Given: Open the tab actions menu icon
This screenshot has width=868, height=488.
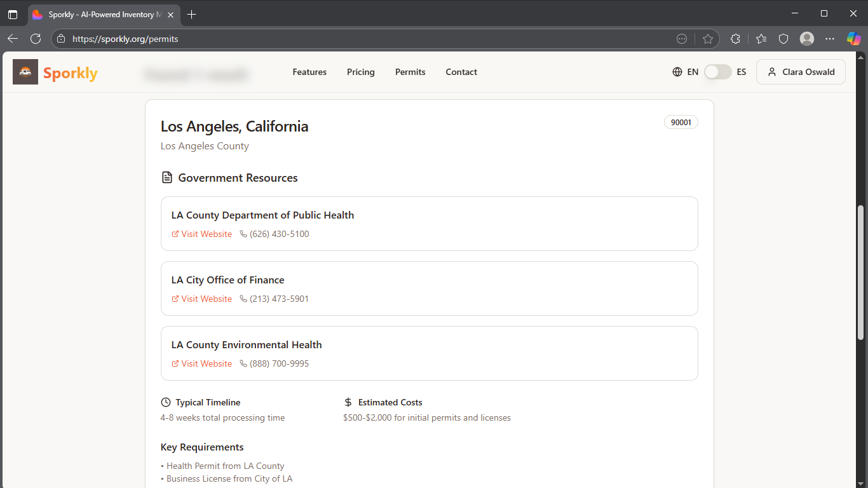Looking at the screenshot, I should pos(13,14).
